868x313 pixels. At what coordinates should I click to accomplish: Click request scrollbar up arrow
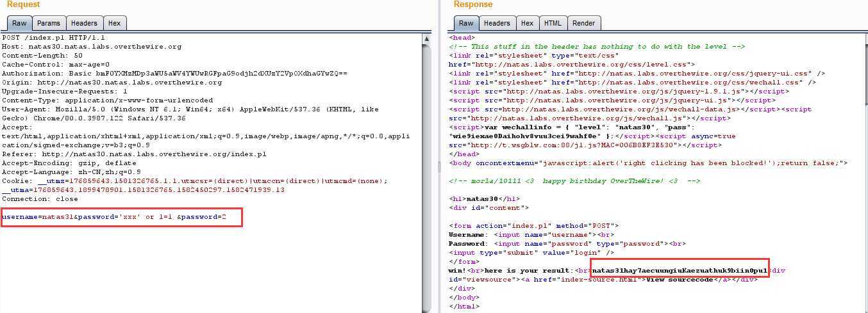pyautogui.click(x=427, y=38)
